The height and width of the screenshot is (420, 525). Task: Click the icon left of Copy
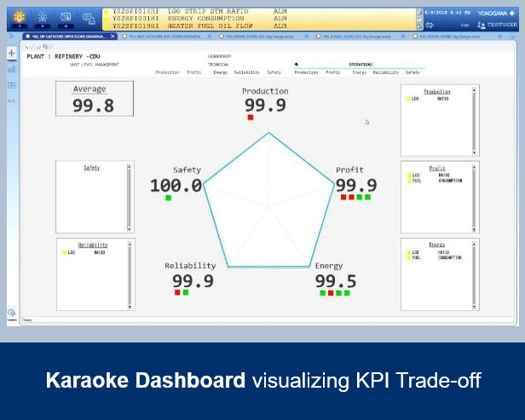(x=430, y=25)
